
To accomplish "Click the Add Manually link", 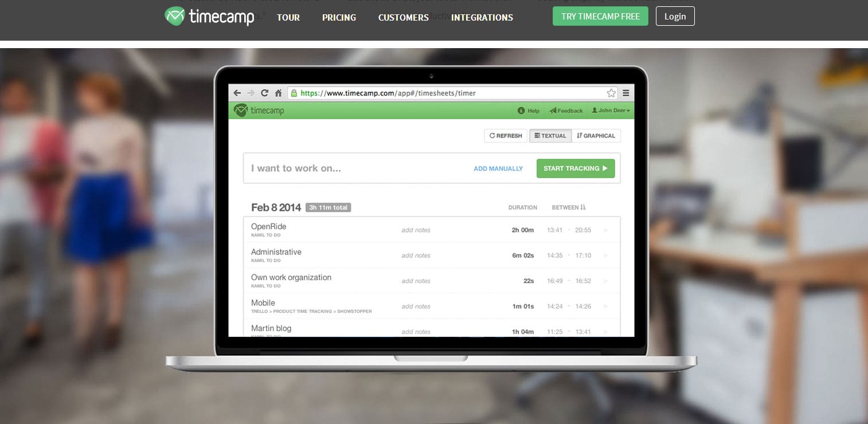I will (x=498, y=168).
